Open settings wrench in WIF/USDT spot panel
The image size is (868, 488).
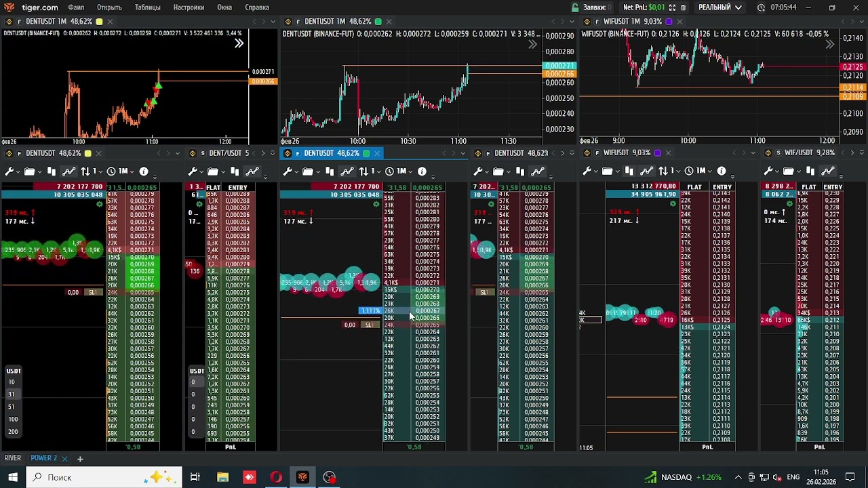(x=769, y=171)
